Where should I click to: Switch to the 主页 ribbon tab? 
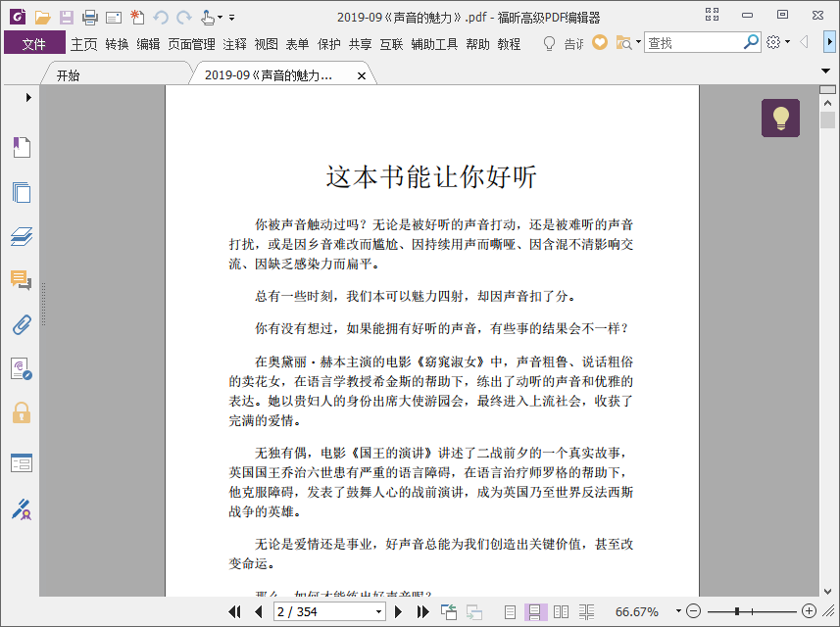click(x=84, y=44)
